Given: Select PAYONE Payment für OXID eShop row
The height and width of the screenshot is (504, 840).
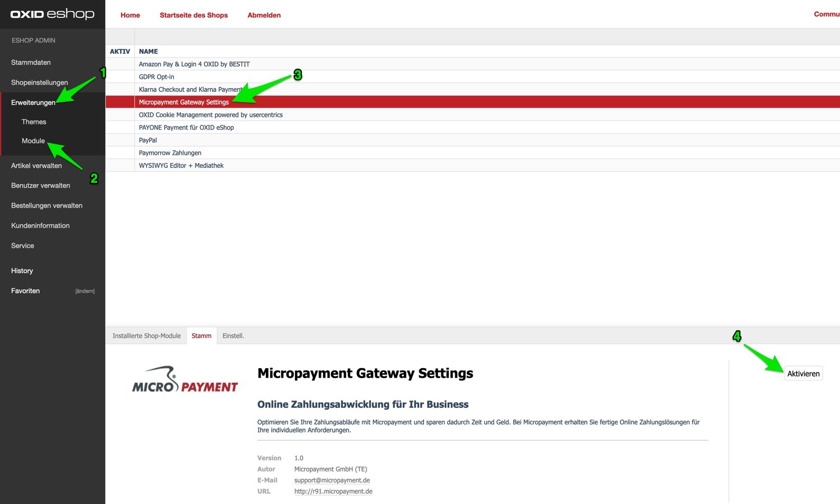Looking at the screenshot, I should (473, 127).
